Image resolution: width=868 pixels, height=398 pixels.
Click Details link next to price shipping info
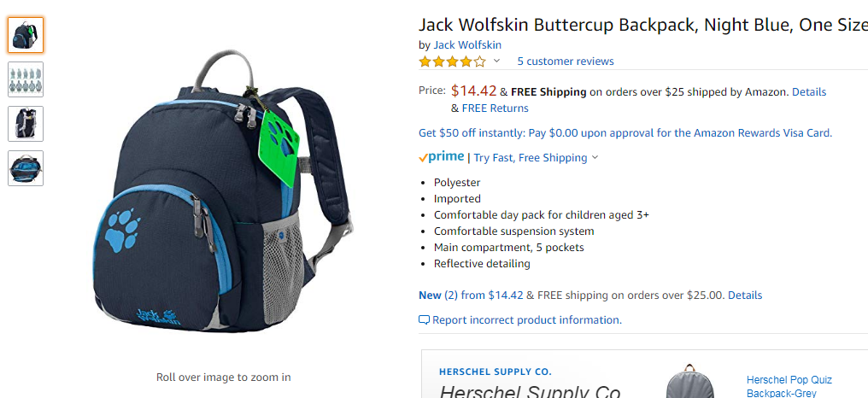point(809,92)
